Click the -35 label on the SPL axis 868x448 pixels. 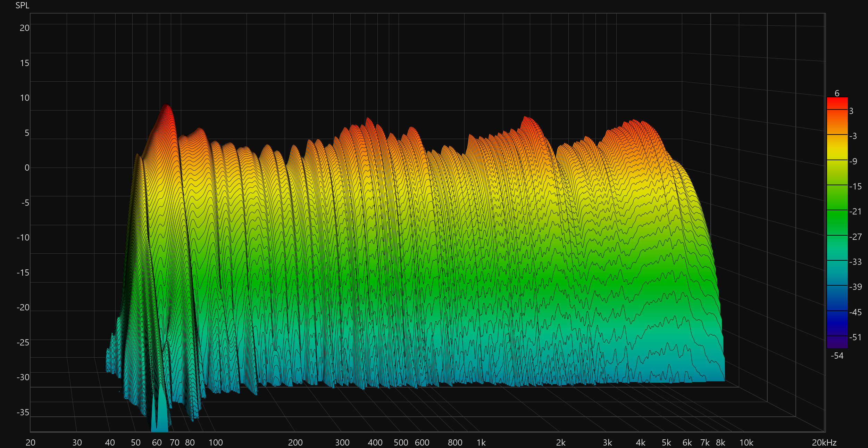pyautogui.click(x=23, y=412)
